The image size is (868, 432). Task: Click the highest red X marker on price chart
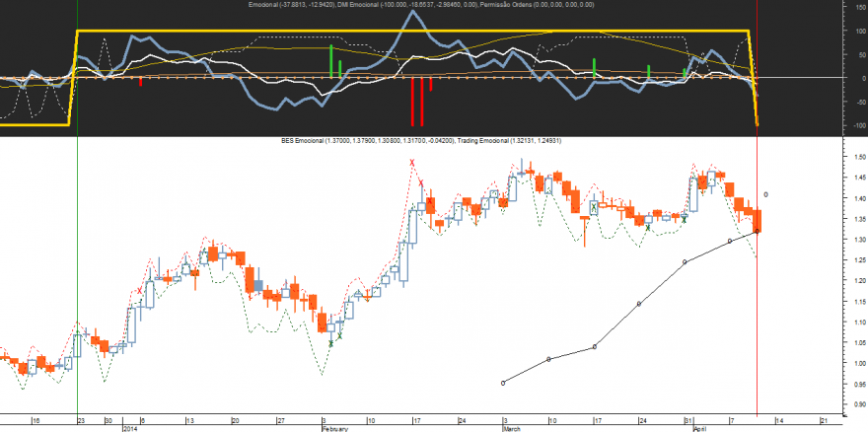(412, 163)
